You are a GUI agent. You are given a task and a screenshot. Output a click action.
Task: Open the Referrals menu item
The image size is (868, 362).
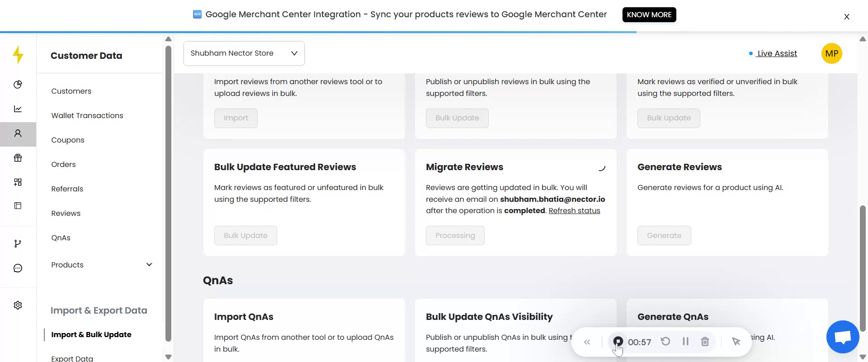point(67,189)
